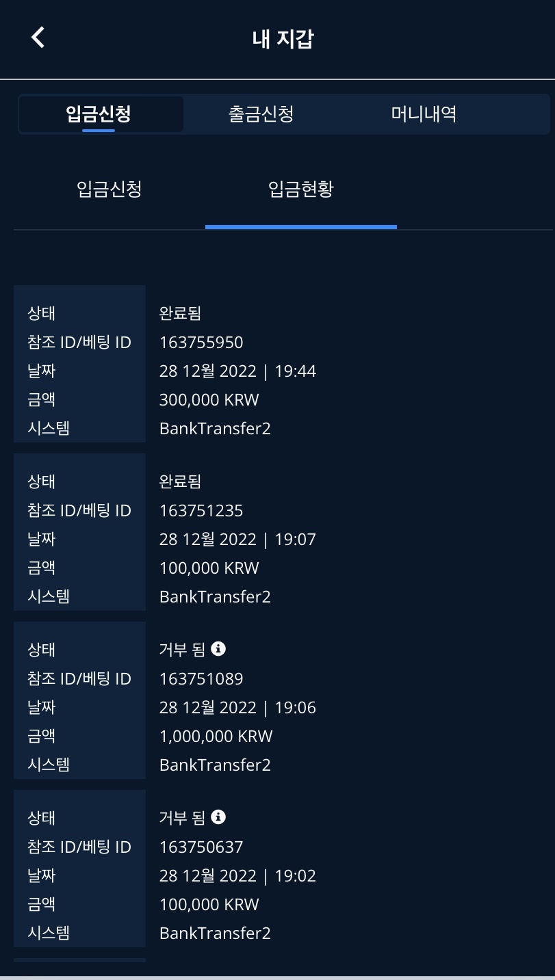Screen dimensions: 555x980
Task: Select the 19:02 deposit date entry
Action: pyautogui.click(x=237, y=875)
